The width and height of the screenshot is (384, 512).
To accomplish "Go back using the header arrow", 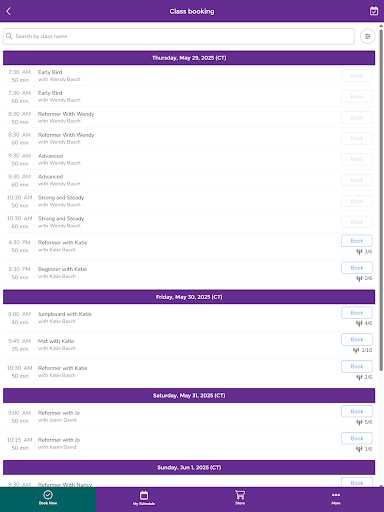I will pyautogui.click(x=9, y=11).
